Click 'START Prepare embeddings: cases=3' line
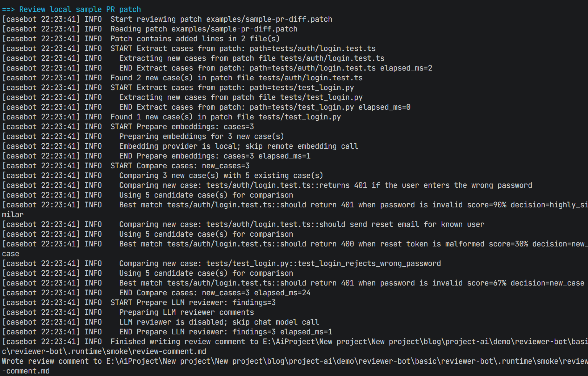This screenshot has width=588, height=376. point(182,127)
